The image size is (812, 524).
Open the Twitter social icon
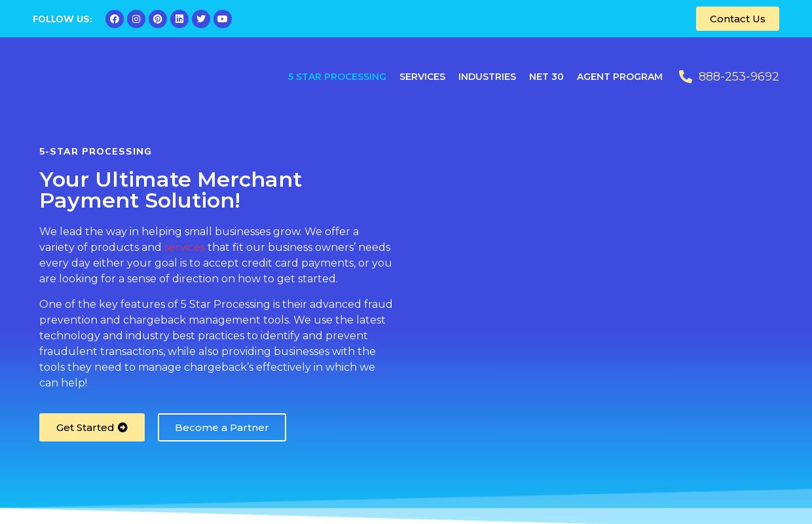pyautogui.click(x=201, y=19)
